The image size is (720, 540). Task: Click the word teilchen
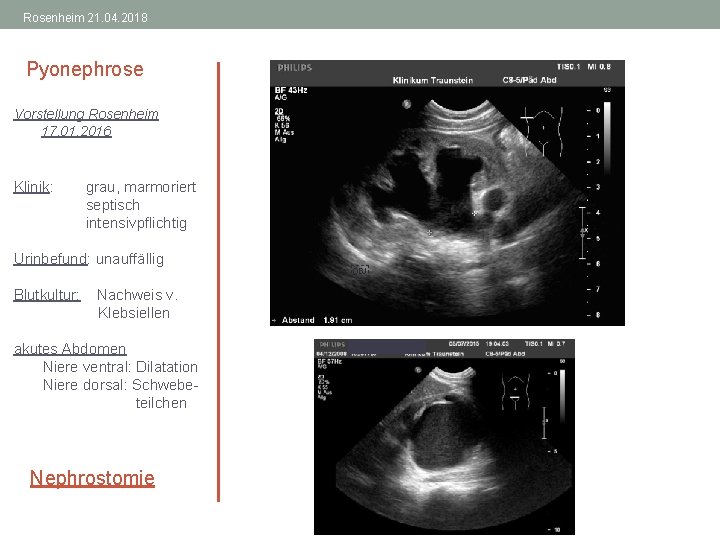[161, 403]
